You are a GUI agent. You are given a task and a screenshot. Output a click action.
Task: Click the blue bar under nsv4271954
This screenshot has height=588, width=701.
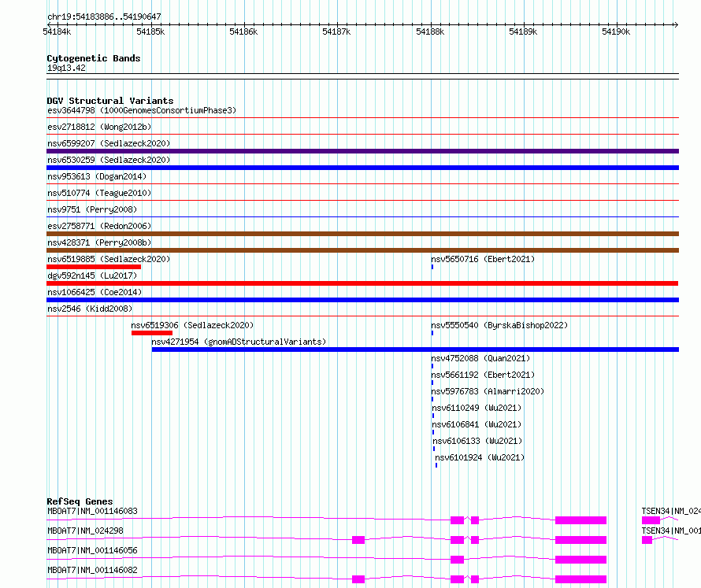[415, 349]
